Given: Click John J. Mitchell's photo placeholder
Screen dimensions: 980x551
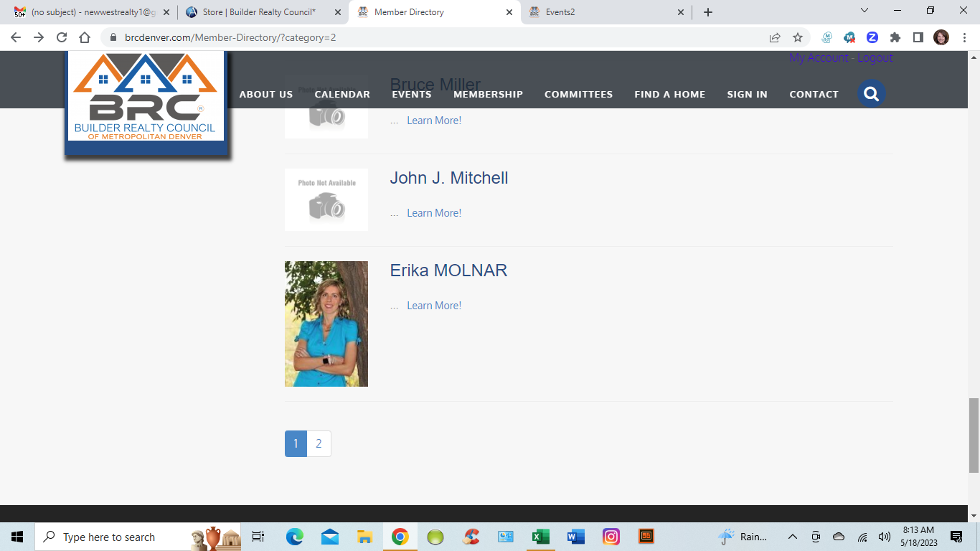Looking at the screenshot, I should click(326, 199).
